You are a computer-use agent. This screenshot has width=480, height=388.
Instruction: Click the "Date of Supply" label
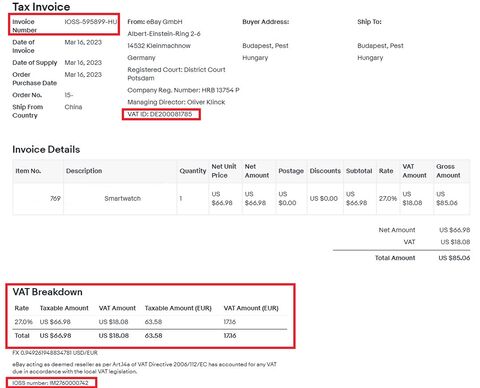[x=35, y=63]
